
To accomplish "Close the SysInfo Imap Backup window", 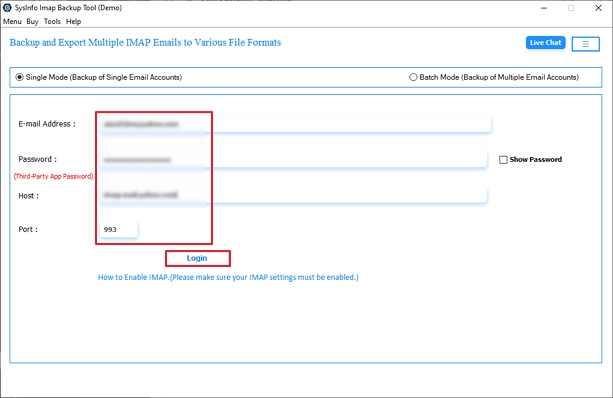I will point(599,8).
